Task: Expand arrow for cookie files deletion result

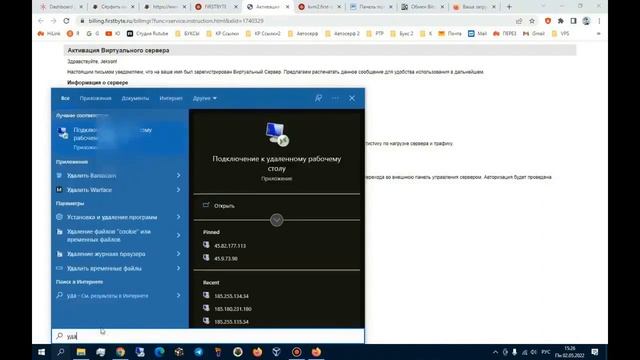Action: pos(178,235)
